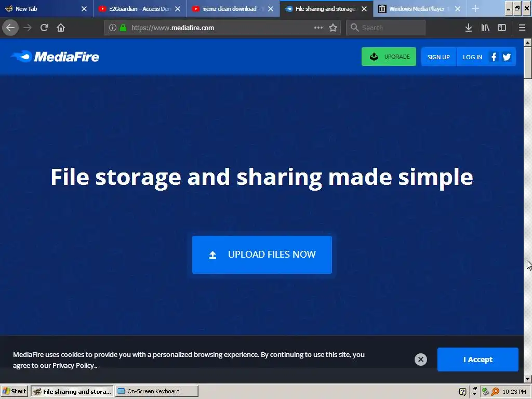Open a new tab with plus icon

(475, 8)
